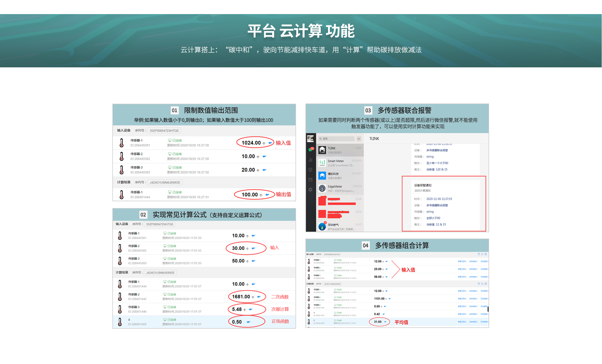Click the 100.00 output value in panel 01
This screenshot has height=364, width=602.
point(250,195)
